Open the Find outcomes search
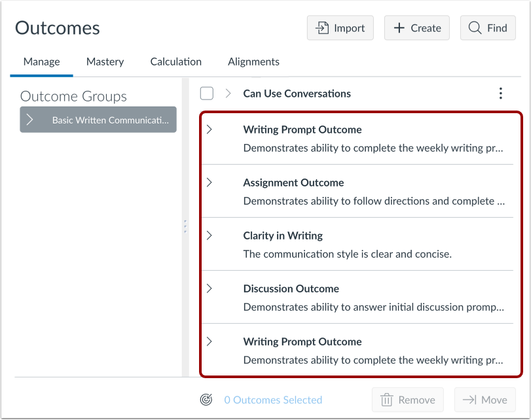This screenshot has height=420, width=531. (488, 28)
